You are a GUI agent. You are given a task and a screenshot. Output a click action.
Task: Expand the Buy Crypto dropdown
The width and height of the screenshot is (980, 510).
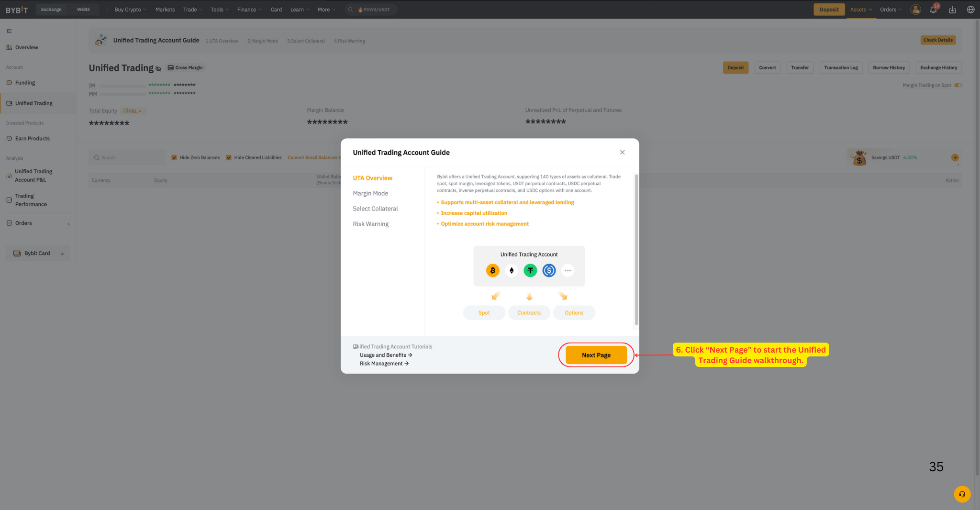point(130,10)
